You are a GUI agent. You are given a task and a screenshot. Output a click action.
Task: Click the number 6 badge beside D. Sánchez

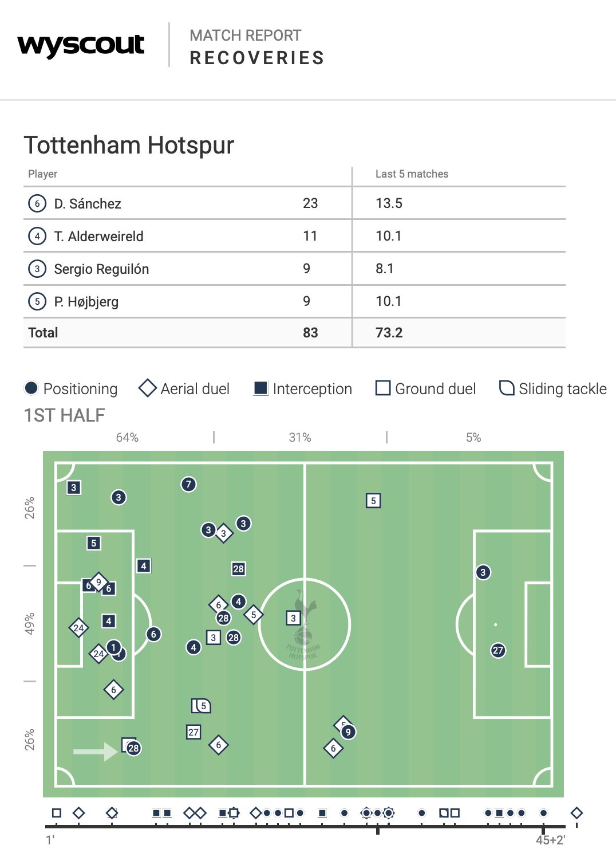click(37, 203)
